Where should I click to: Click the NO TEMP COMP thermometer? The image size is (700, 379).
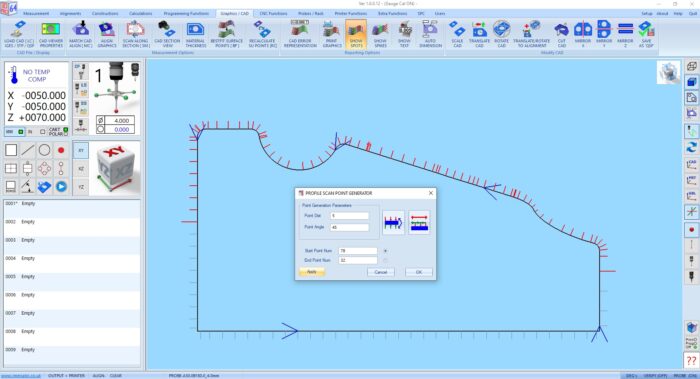coord(14,75)
